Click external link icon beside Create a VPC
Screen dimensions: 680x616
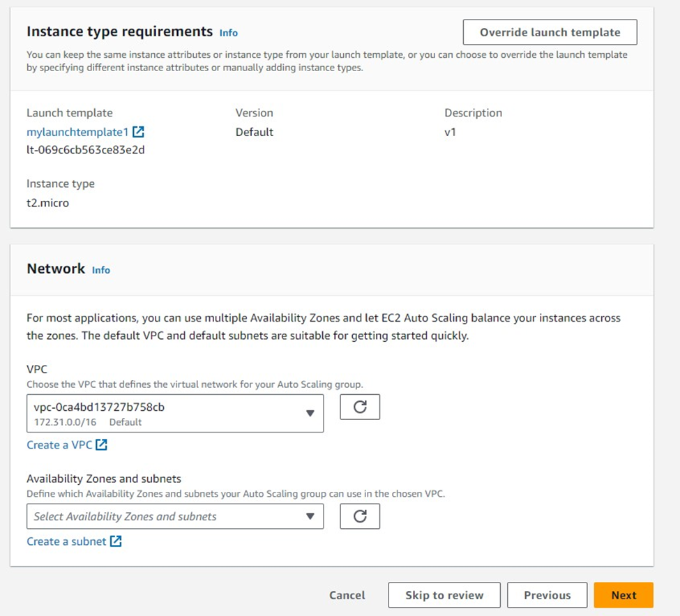click(x=102, y=445)
